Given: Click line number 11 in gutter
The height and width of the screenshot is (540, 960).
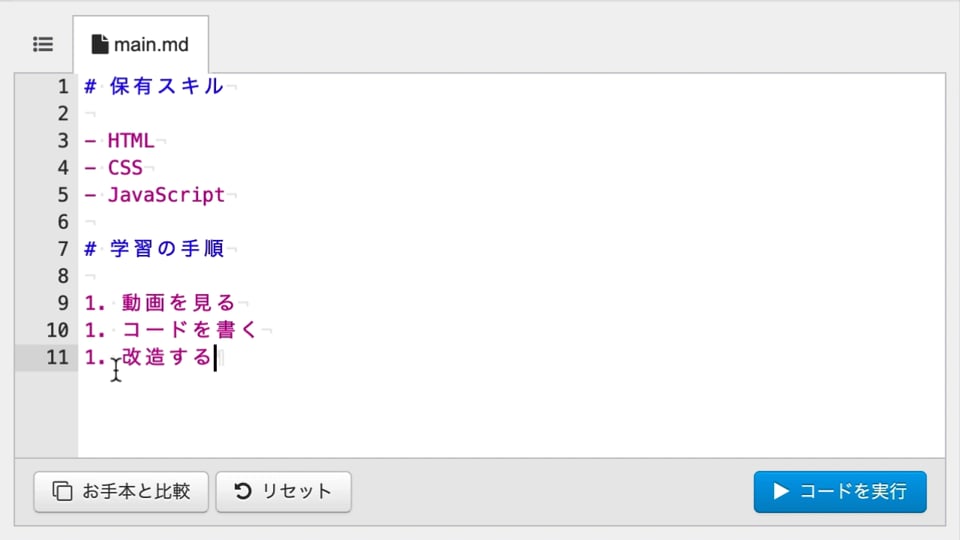Looking at the screenshot, I should [x=58, y=357].
